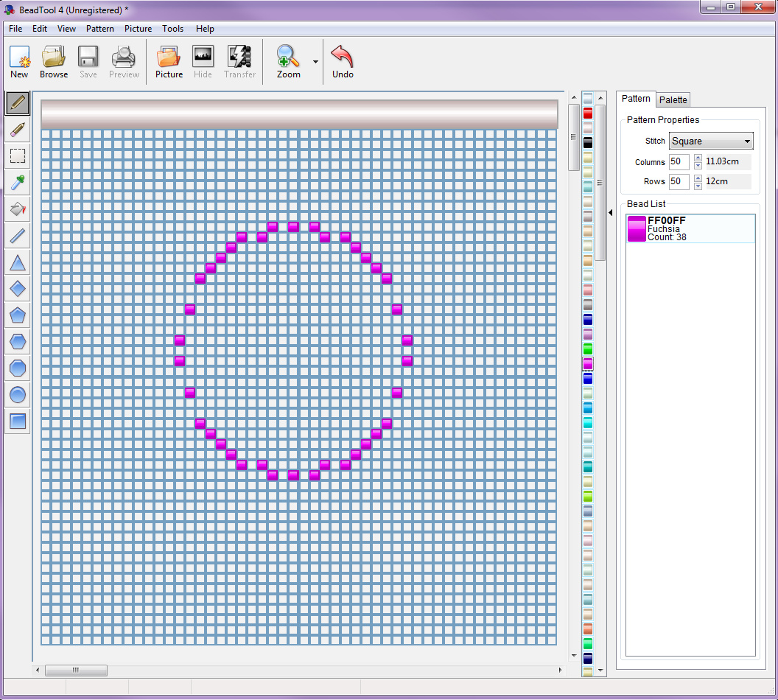
Task: Undo the last action
Action: [343, 61]
